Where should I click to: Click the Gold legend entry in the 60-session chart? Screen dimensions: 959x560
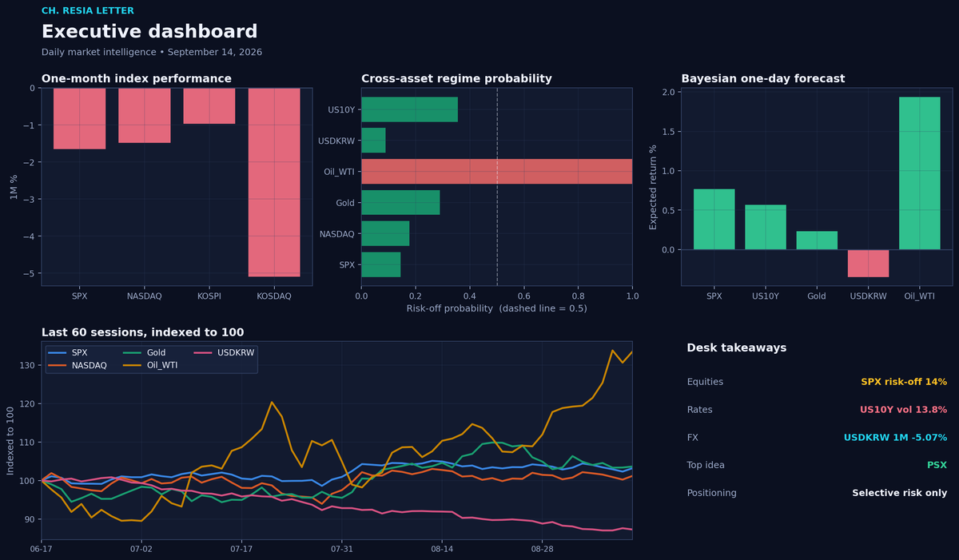pos(145,352)
